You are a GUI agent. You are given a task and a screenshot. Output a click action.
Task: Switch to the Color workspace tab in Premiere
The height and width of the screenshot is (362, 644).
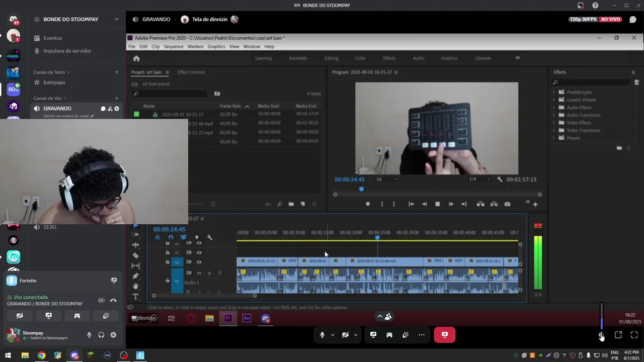[x=360, y=58]
